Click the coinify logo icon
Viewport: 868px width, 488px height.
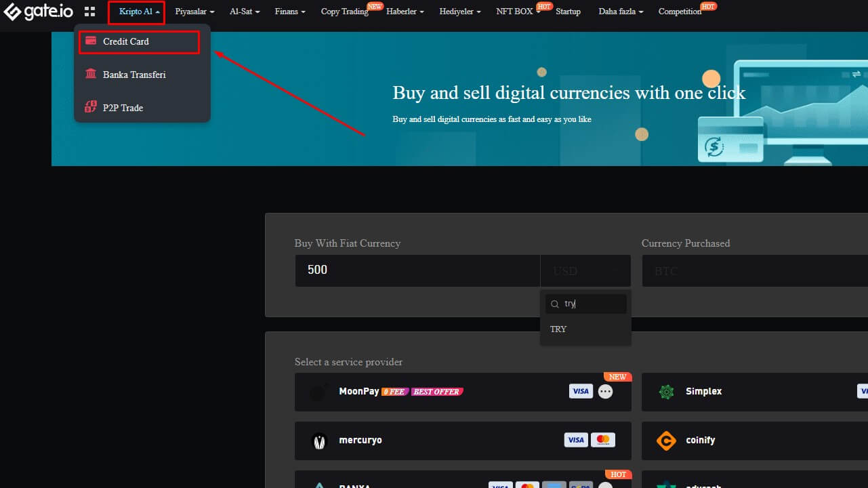667,441
